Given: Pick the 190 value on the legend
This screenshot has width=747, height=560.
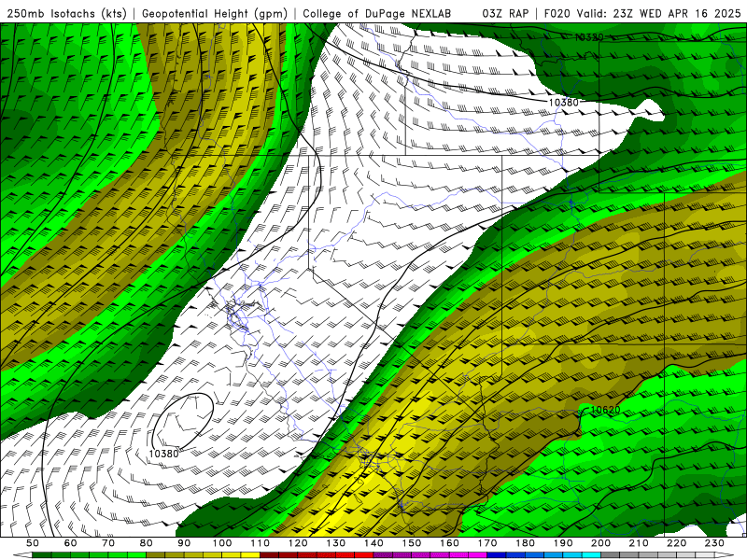Looking at the screenshot, I should coord(563,543).
